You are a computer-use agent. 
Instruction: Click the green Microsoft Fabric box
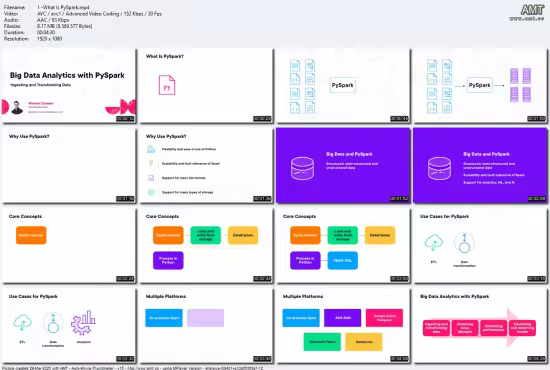(x=322, y=342)
